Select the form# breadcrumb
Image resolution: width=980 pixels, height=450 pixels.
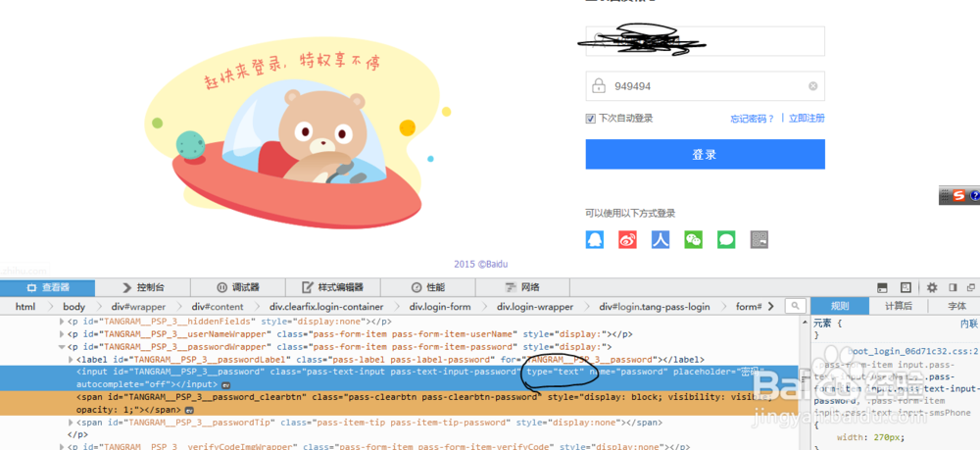click(x=748, y=306)
